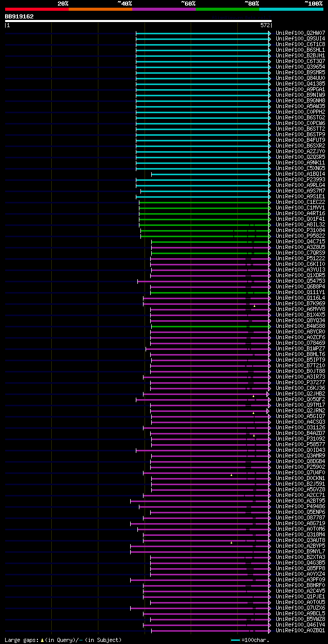Image resolution: width=328 pixels, height=644 pixels.
Task: Click the cyan alignment bar of UniRef100_Q2HW07
Action: [203, 33]
